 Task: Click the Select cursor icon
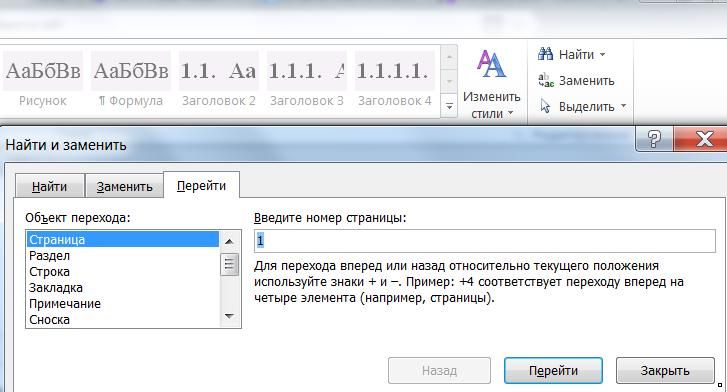coord(546,106)
